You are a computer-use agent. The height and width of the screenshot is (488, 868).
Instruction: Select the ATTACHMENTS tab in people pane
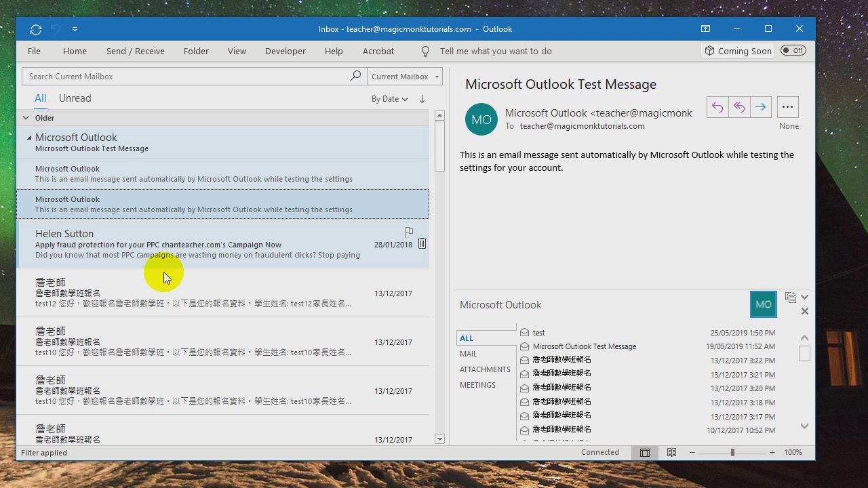pyautogui.click(x=485, y=369)
